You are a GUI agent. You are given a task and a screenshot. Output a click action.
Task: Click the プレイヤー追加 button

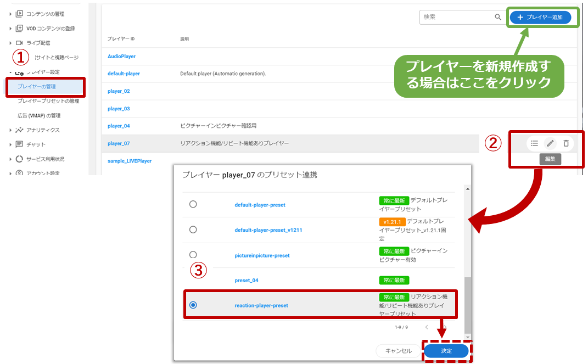coord(540,18)
